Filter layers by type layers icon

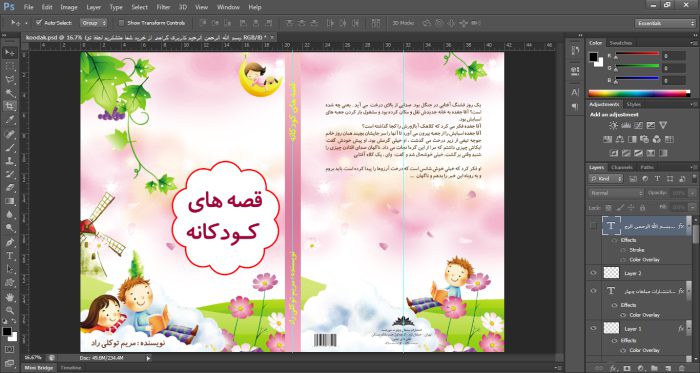[x=657, y=179]
